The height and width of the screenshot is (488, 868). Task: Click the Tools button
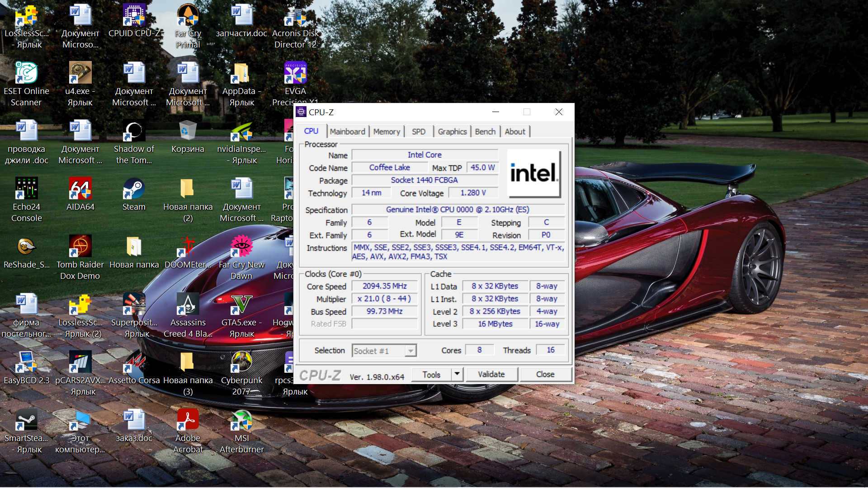tap(431, 375)
